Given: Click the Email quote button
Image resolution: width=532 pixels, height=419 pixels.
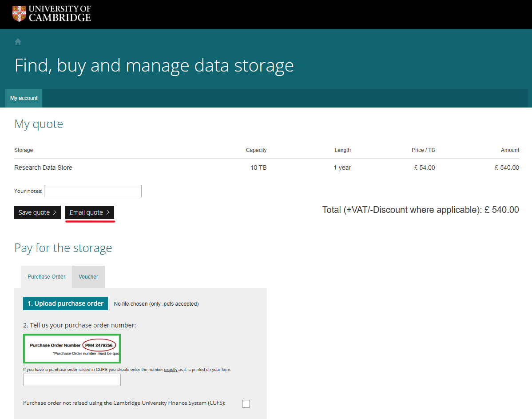Looking at the screenshot, I should click(x=90, y=212).
